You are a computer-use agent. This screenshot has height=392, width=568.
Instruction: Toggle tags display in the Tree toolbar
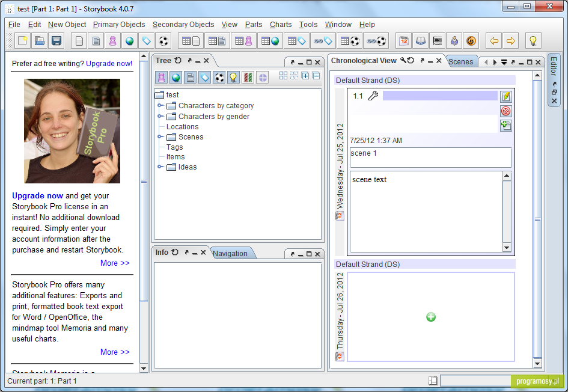click(x=205, y=77)
